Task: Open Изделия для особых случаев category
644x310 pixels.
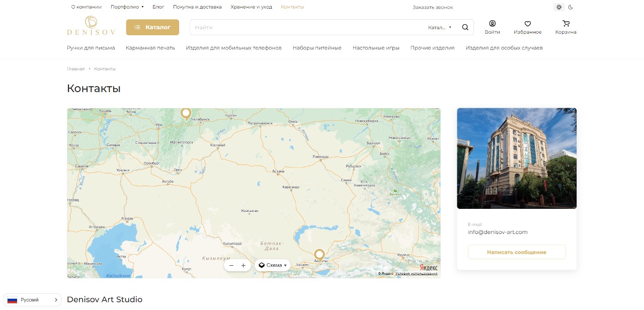Action: point(504,48)
